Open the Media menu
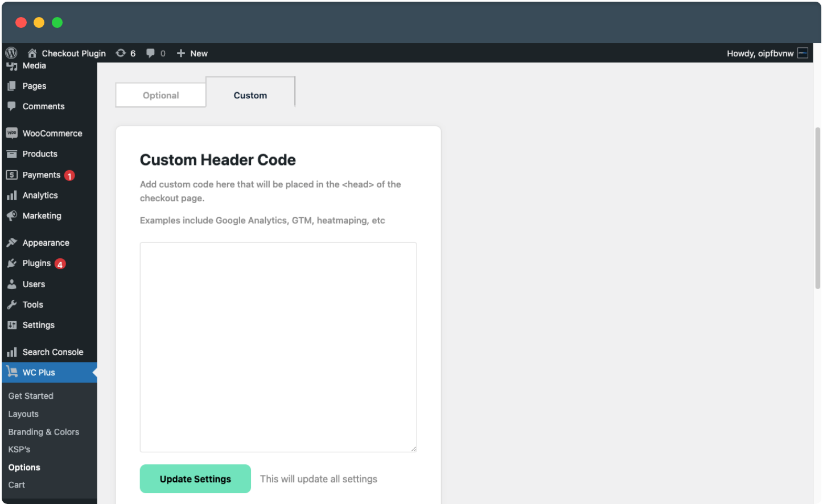Viewport: 823px width, 504px height. [34, 66]
